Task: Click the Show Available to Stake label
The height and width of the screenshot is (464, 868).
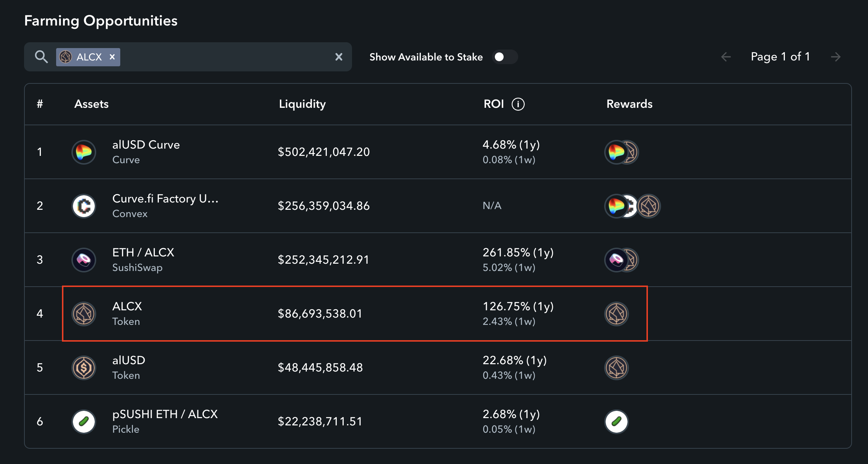Action: [426, 57]
